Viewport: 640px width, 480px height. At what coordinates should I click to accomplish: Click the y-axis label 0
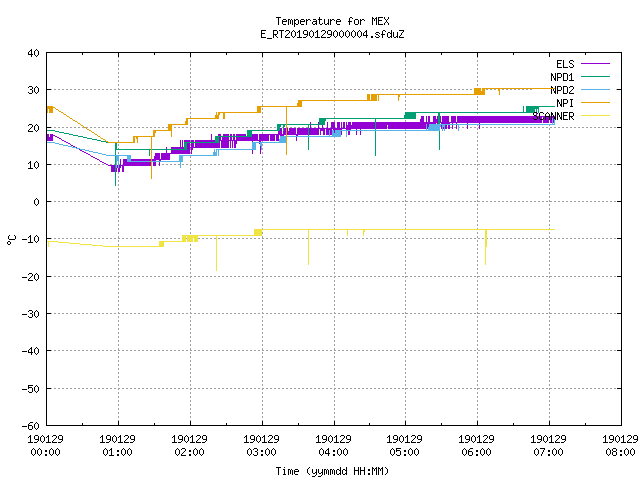[36, 202]
